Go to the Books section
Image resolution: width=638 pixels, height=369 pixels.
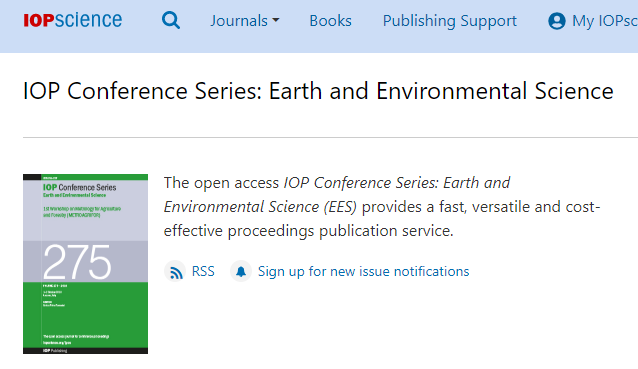pos(330,21)
